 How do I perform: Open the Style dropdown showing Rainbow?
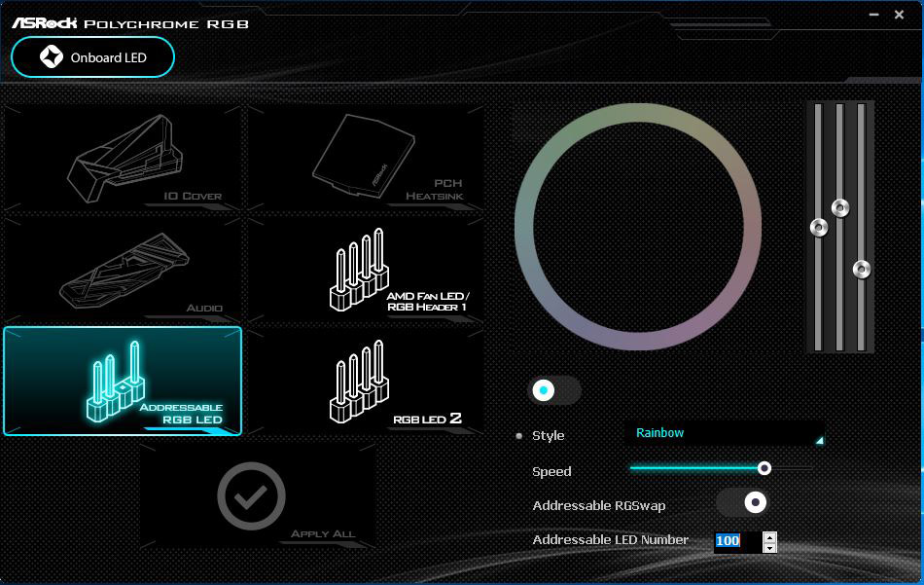pyautogui.click(x=725, y=433)
